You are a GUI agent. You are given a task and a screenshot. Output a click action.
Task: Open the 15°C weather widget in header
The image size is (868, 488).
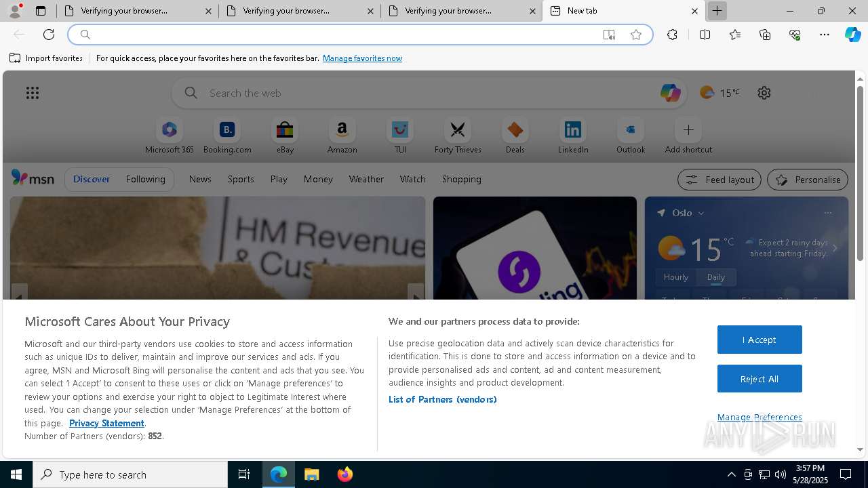click(720, 93)
